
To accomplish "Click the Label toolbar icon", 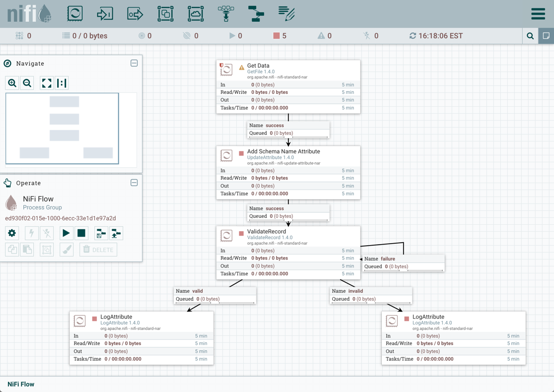I will tap(286, 13).
